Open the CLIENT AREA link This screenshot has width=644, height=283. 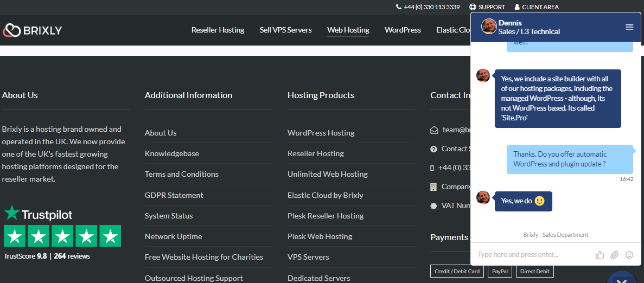540,7
